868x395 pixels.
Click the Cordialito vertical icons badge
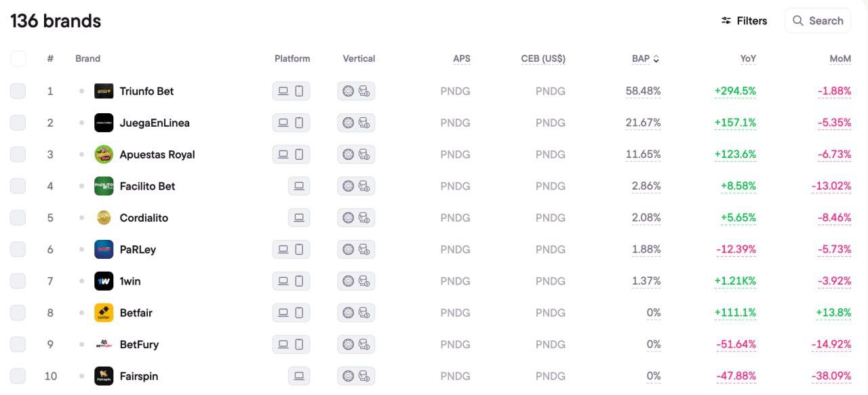(356, 217)
